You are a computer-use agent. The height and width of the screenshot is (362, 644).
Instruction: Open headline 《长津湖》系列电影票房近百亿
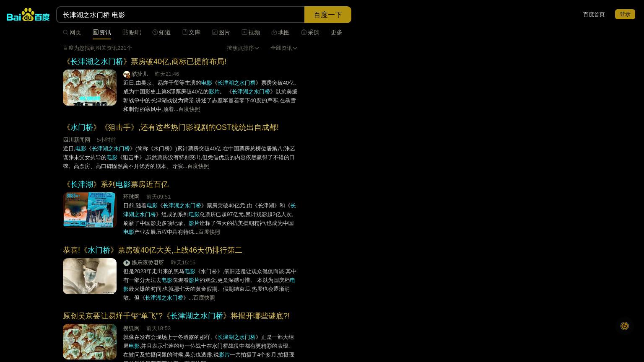[x=116, y=184]
